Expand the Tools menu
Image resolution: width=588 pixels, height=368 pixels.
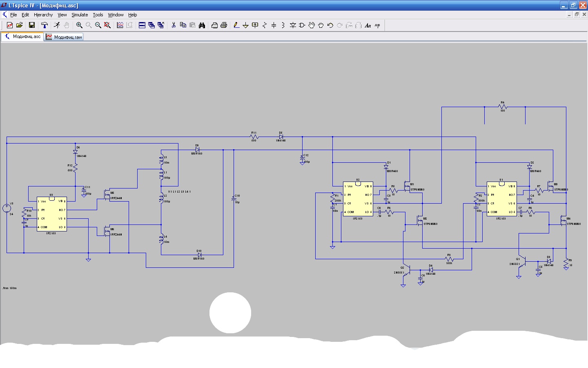pos(98,15)
